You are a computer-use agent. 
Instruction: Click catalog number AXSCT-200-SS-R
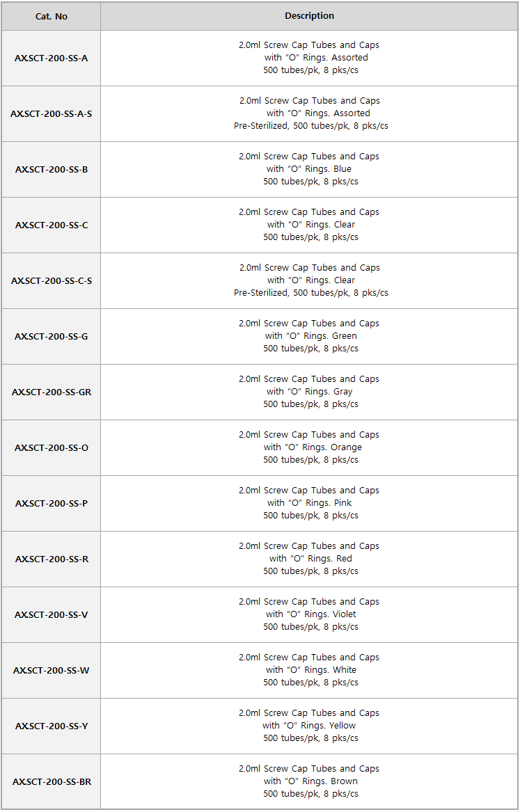(52, 559)
